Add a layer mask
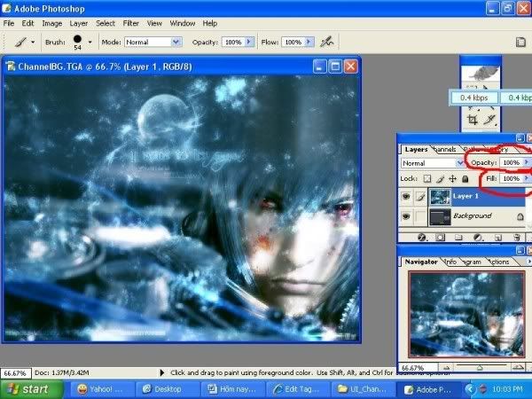 [440, 238]
